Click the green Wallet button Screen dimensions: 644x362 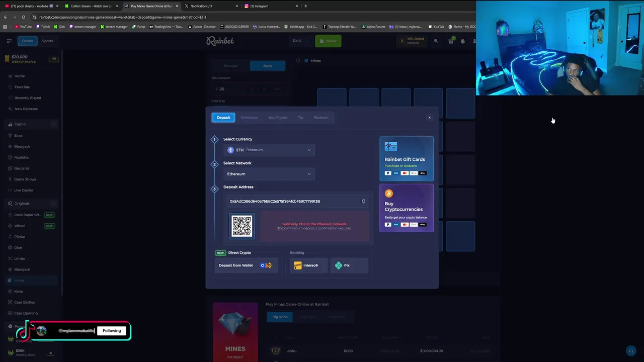click(x=329, y=41)
